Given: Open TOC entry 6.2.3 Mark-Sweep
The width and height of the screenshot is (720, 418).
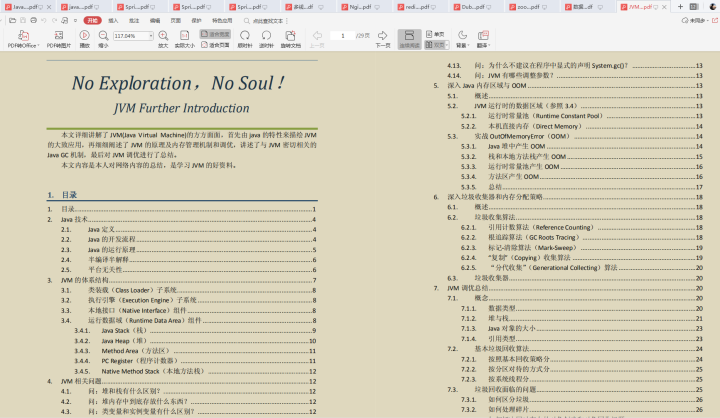Looking at the screenshot, I should point(582,247).
